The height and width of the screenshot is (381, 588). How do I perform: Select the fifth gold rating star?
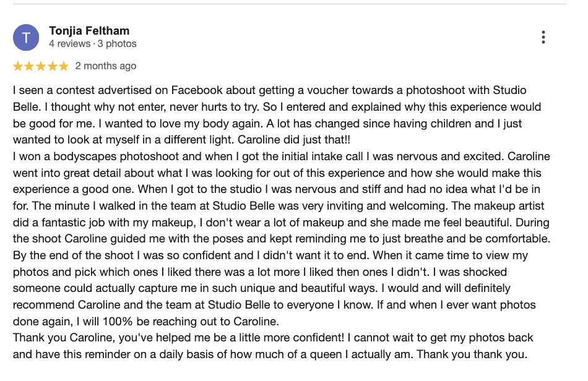point(64,66)
